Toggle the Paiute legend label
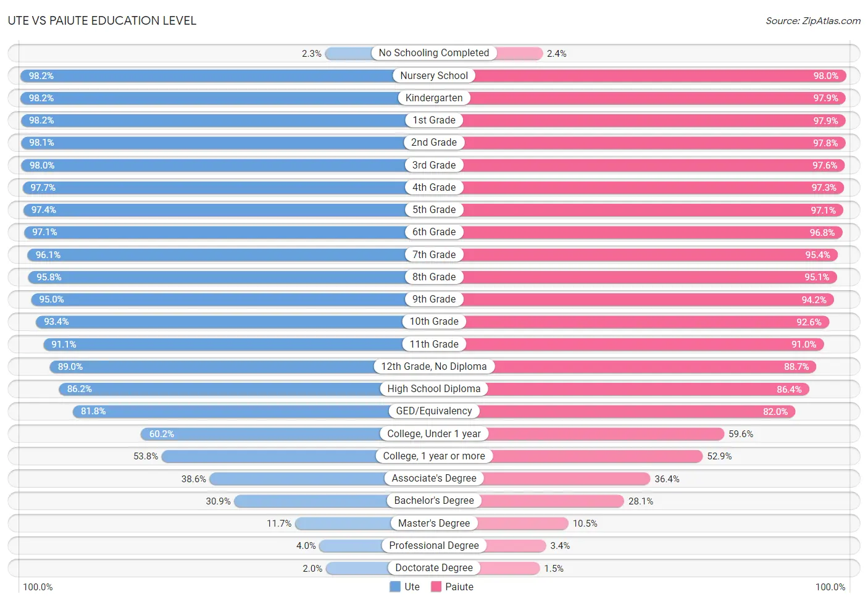This screenshot has width=868, height=602. click(x=459, y=587)
